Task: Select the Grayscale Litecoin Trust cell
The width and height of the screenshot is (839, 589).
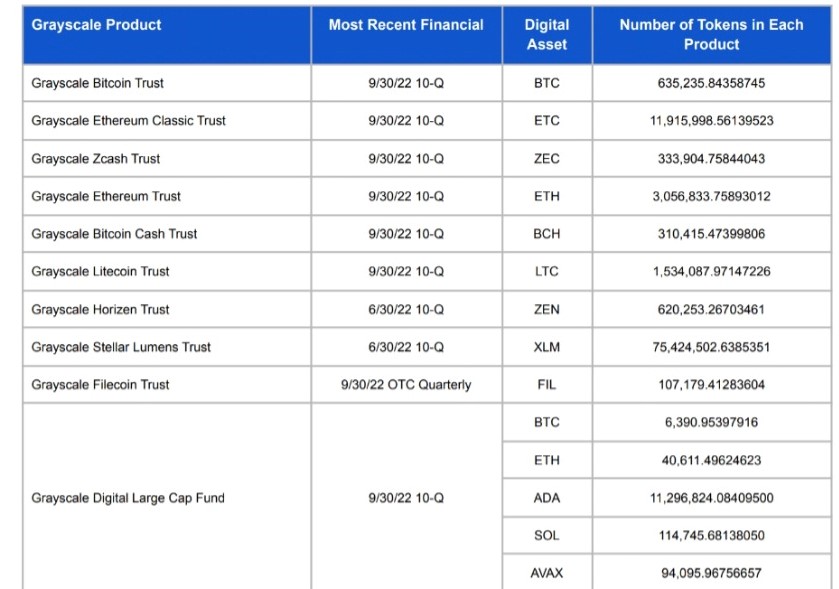Action: tap(100, 272)
